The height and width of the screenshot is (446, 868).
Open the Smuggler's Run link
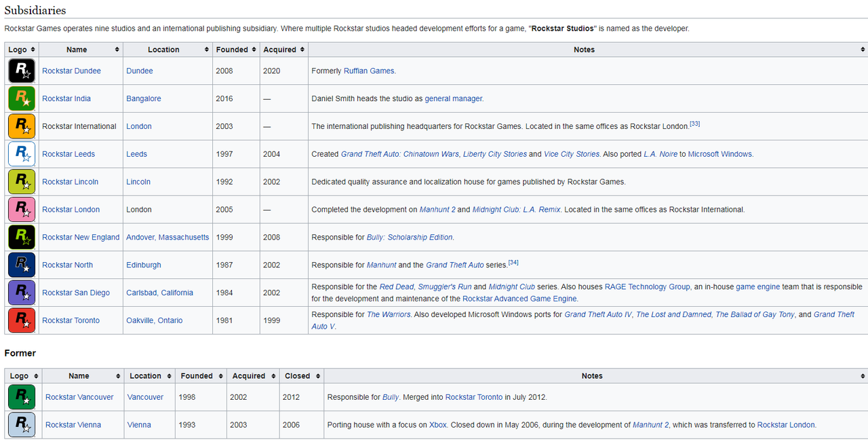(x=444, y=287)
